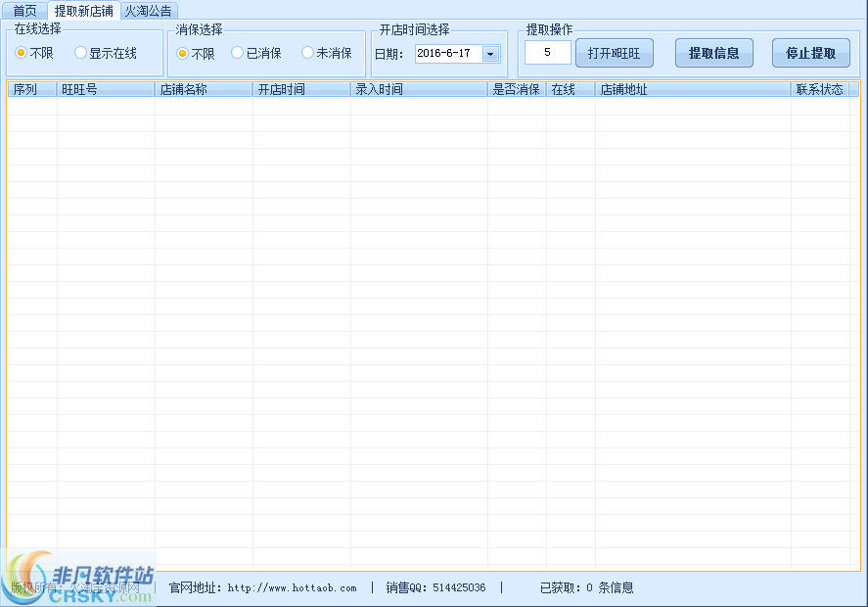Viewport: 868px width, 607px height.
Task: Click the 开店时间 column header
Action: click(301, 89)
